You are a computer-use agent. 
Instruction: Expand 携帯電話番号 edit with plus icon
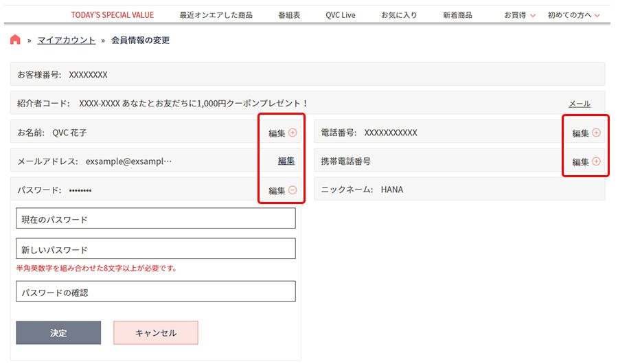click(596, 161)
